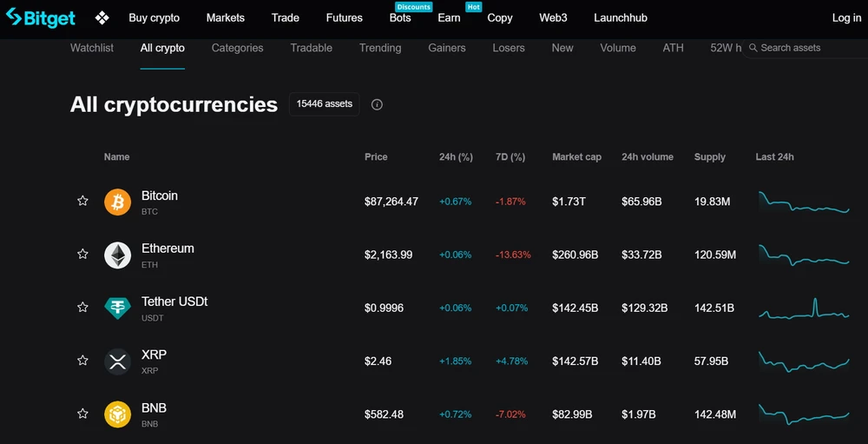The image size is (868, 444).
Task: Click the Bitget logo
Action: [x=41, y=17]
